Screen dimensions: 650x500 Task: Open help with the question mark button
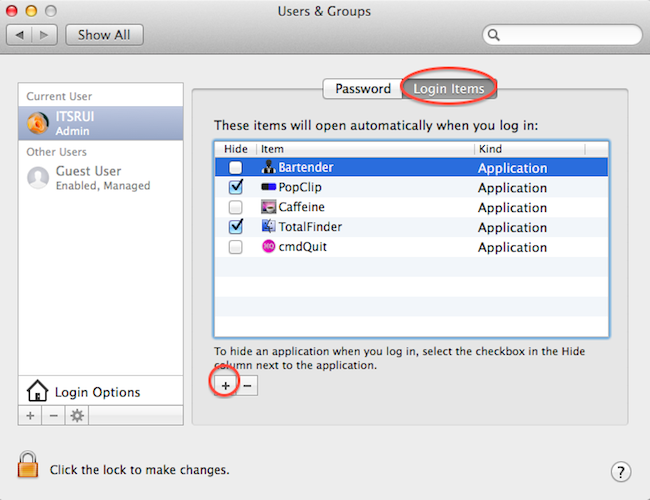(x=621, y=472)
